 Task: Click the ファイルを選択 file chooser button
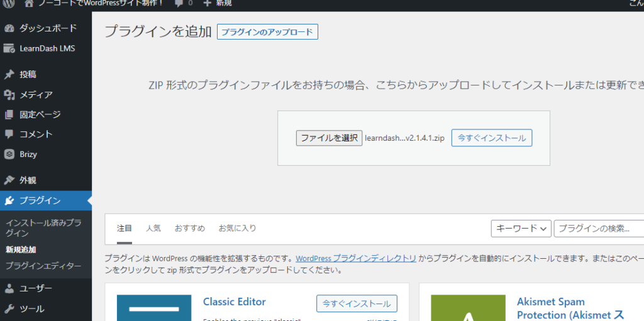click(329, 138)
